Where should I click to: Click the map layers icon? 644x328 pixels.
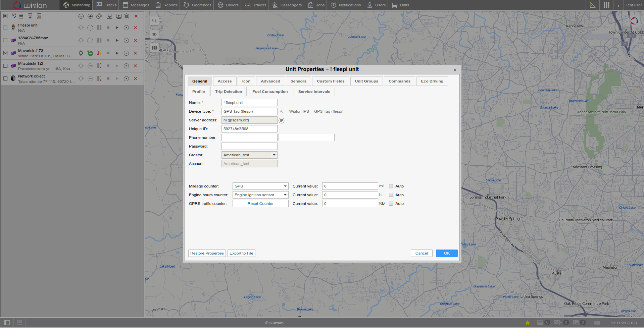[x=154, y=48]
